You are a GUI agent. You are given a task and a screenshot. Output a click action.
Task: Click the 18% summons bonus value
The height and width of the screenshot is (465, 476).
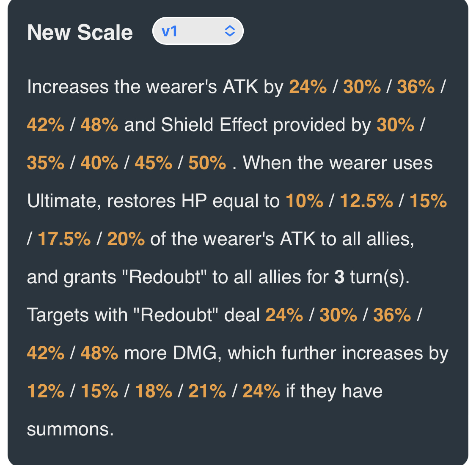[x=154, y=391]
